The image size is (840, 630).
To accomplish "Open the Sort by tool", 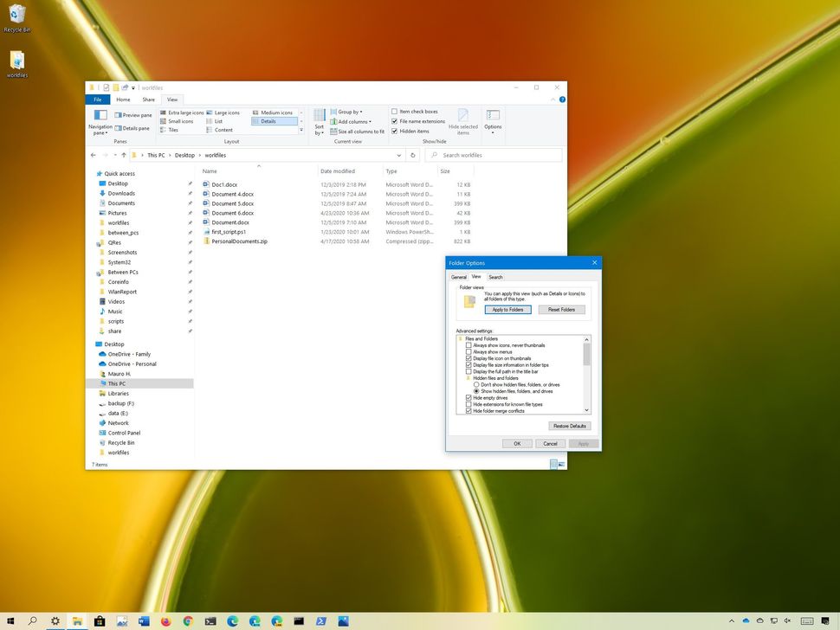I will pyautogui.click(x=319, y=123).
